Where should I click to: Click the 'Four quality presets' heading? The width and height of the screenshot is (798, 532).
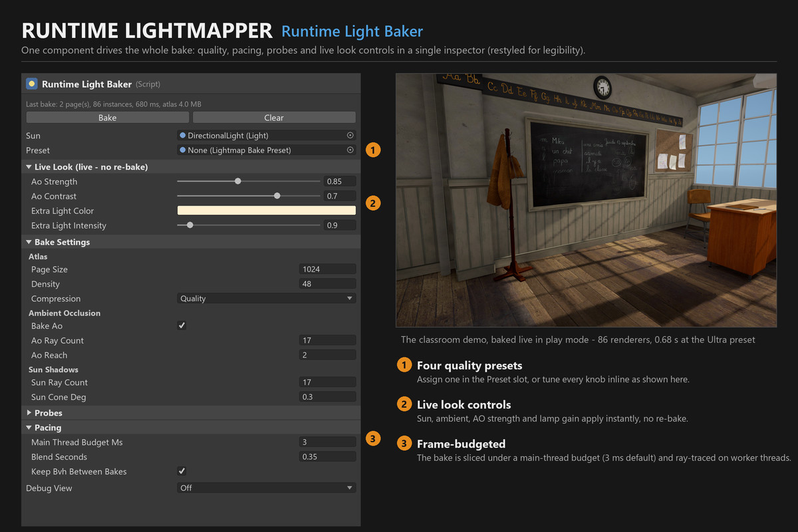pyautogui.click(x=469, y=365)
